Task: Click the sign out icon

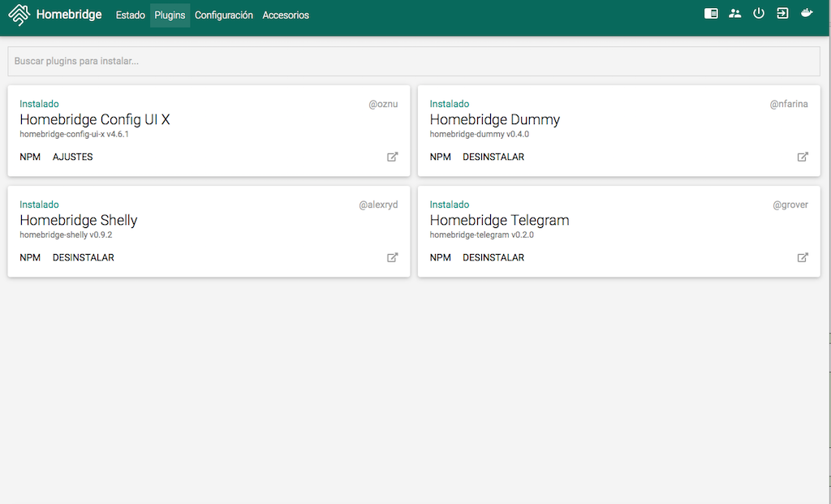Action: [x=782, y=14]
